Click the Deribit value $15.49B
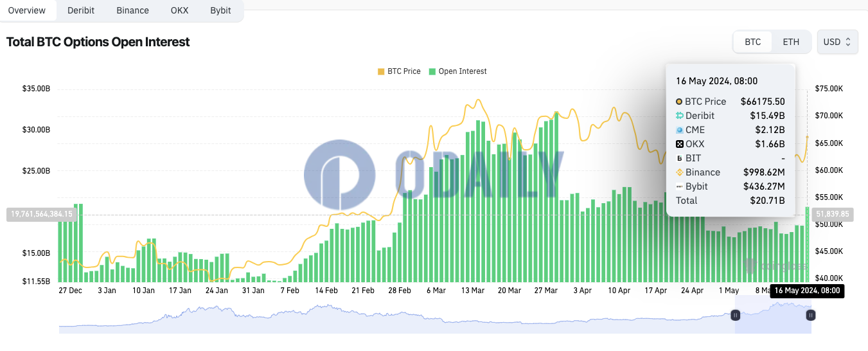868x351 pixels. click(x=767, y=116)
